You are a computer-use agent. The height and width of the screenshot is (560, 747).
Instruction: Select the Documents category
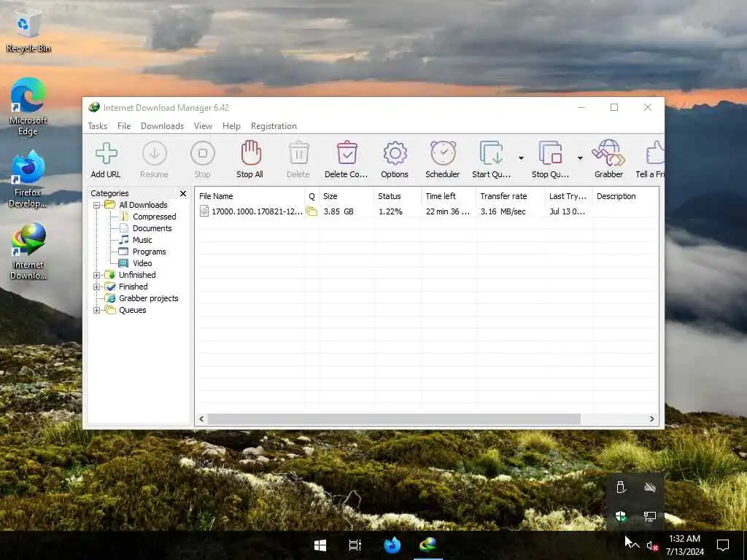tap(152, 228)
